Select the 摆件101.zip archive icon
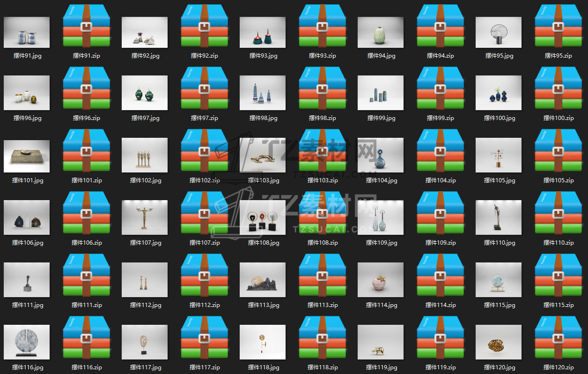 click(x=87, y=150)
